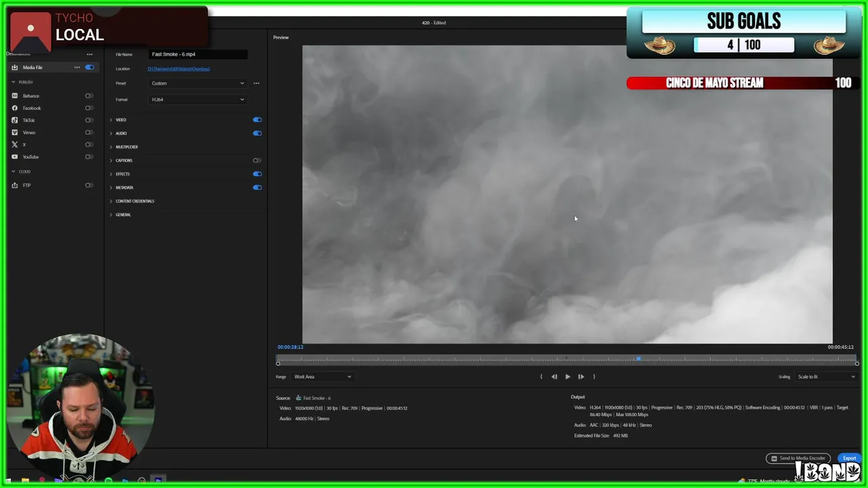Click Estimated File Size 492 MB text

point(601,436)
